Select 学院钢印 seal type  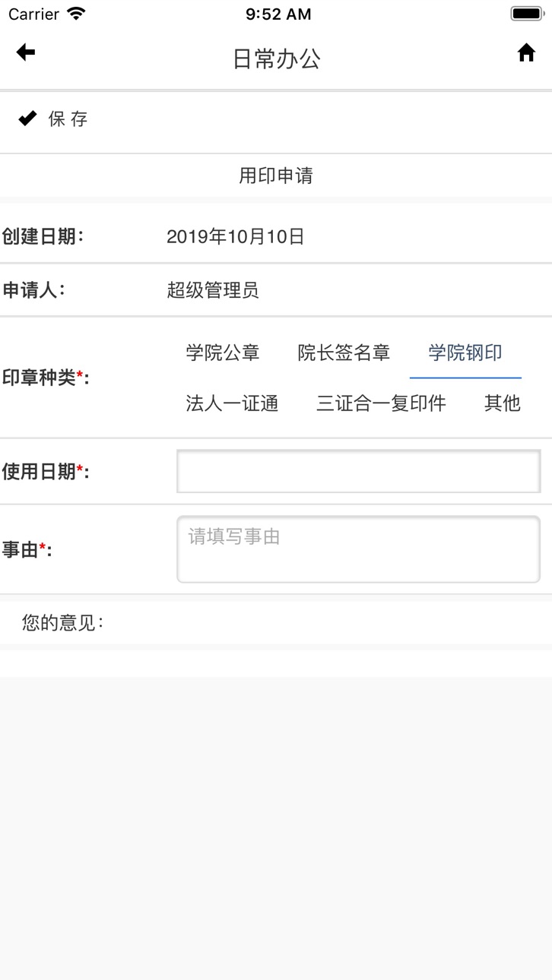(465, 353)
